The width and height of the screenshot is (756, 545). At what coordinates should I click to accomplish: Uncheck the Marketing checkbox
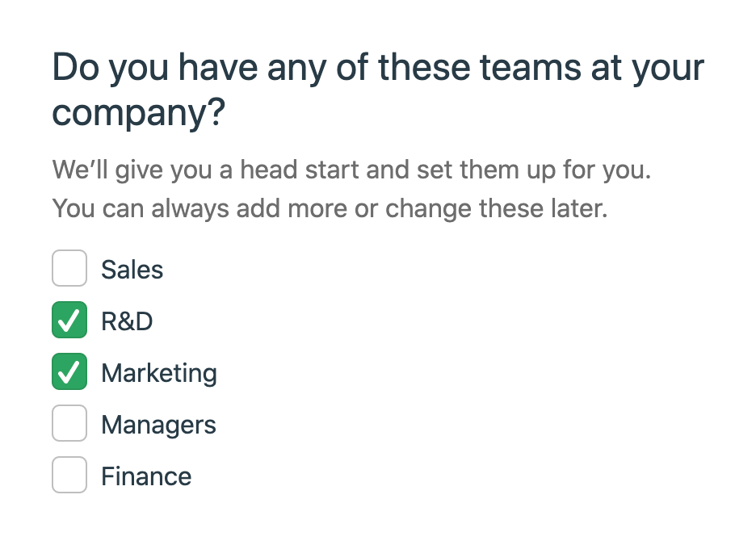click(x=69, y=372)
